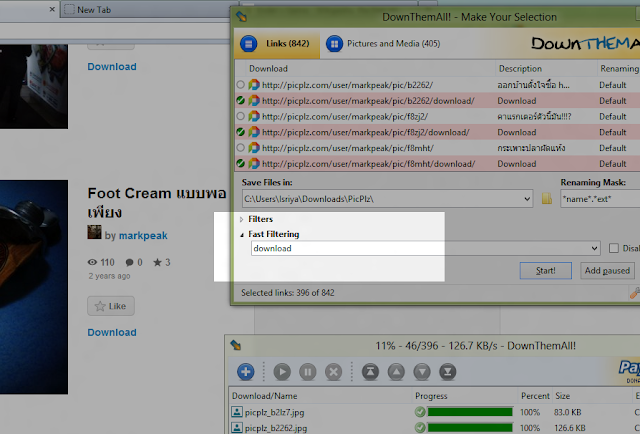The width and height of the screenshot is (640, 434).
Task: Toggle selection of the b2262/ link row
Action: (240, 85)
